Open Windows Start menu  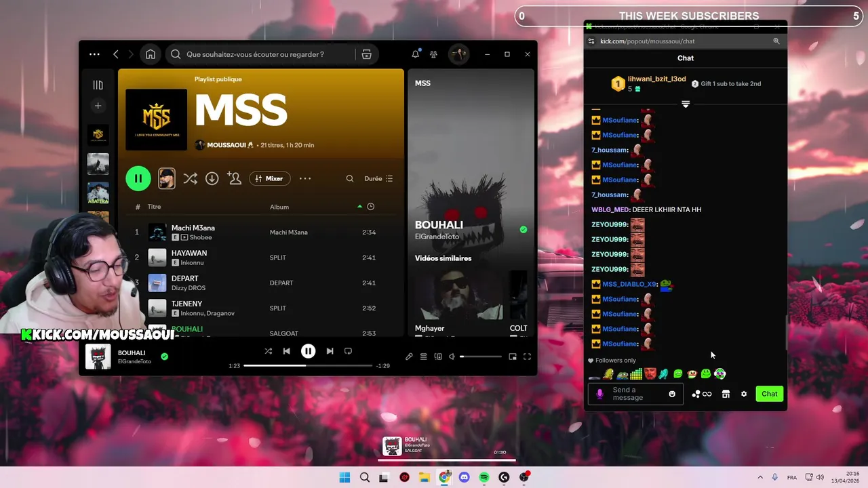[344, 477]
